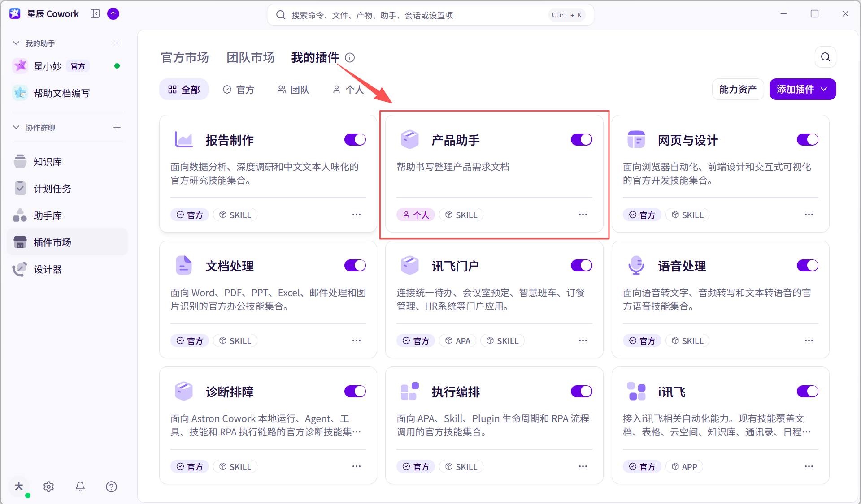Open the 星小妙 assistant

pyautogui.click(x=67, y=66)
